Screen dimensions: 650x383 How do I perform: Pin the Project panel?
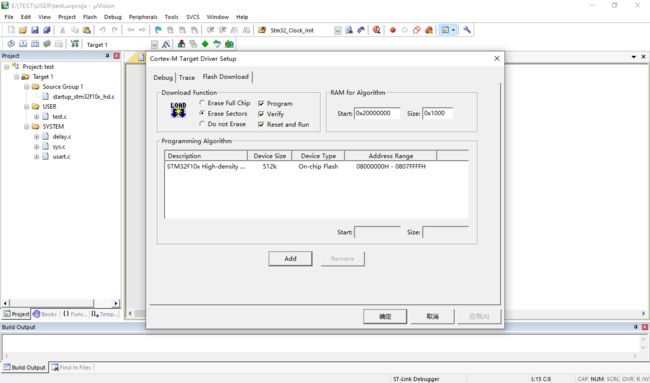[x=107, y=56]
